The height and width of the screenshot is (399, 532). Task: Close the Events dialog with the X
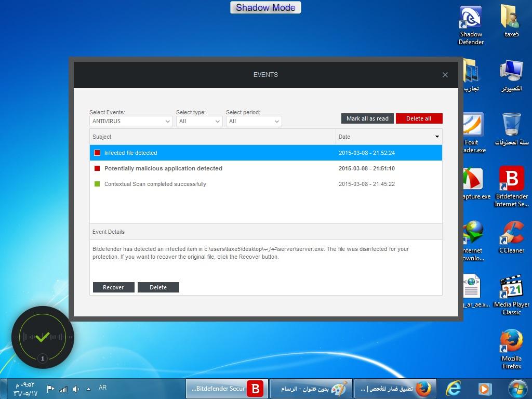445,75
